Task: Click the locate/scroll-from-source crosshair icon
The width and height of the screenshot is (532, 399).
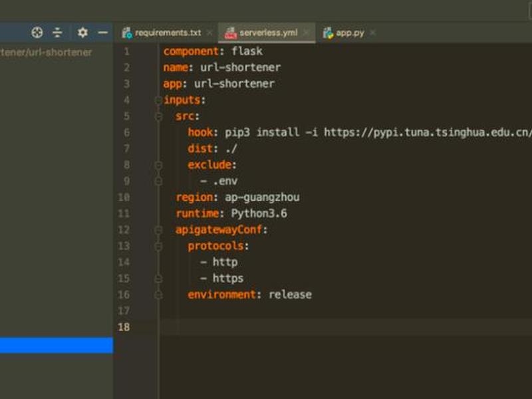Action: pyautogui.click(x=37, y=33)
